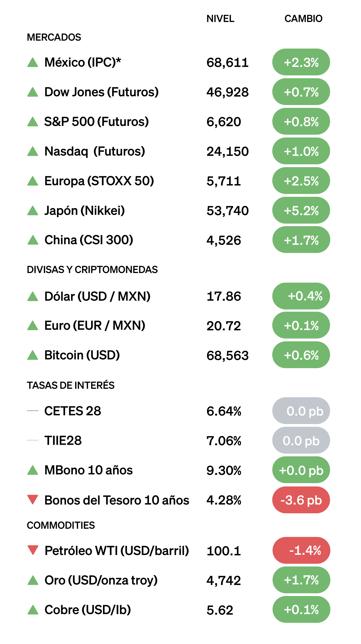Screen dimensions: 361x644
Task: Click the red -3.6 pb badge
Action: 301,500
